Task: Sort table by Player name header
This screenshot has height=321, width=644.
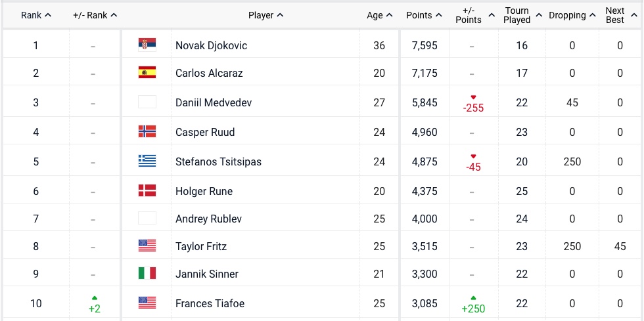Action: (x=265, y=15)
